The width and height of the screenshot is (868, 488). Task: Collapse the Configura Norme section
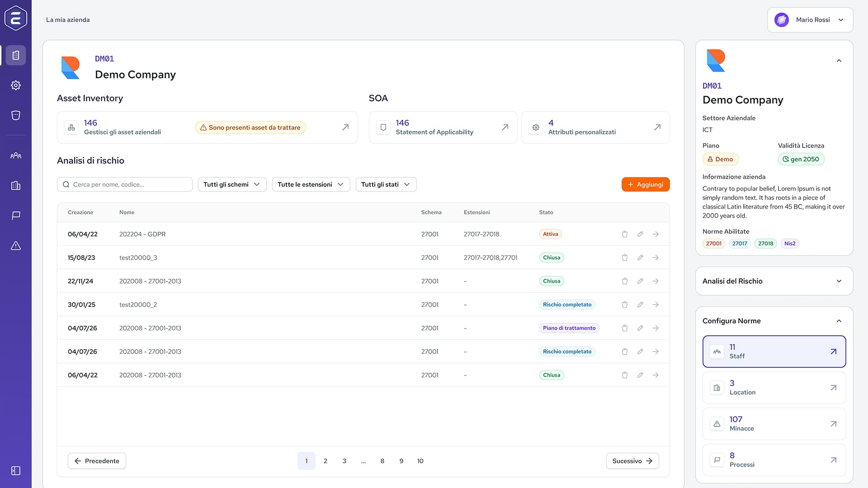pyautogui.click(x=839, y=321)
